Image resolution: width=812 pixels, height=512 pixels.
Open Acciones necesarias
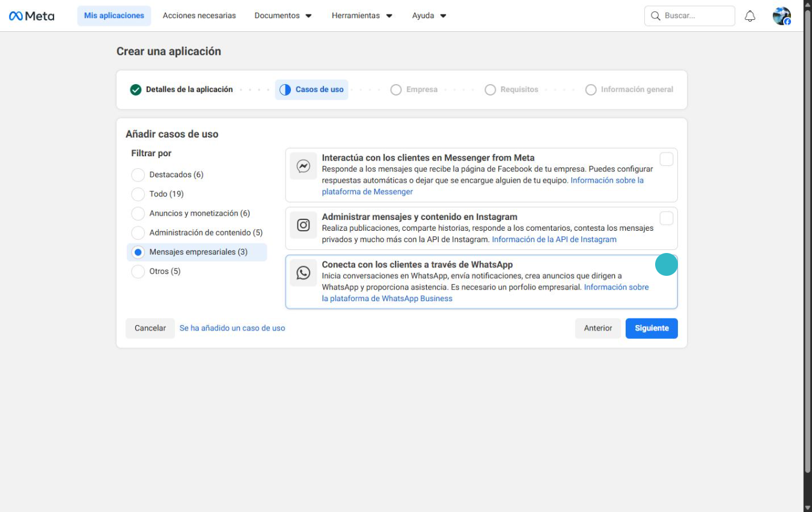[x=199, y=15]
